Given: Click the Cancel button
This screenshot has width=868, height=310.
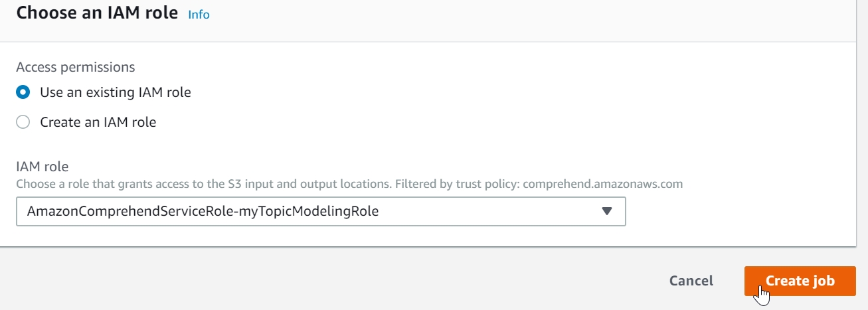Looking at the screenshot, I should tap(691, 281).
